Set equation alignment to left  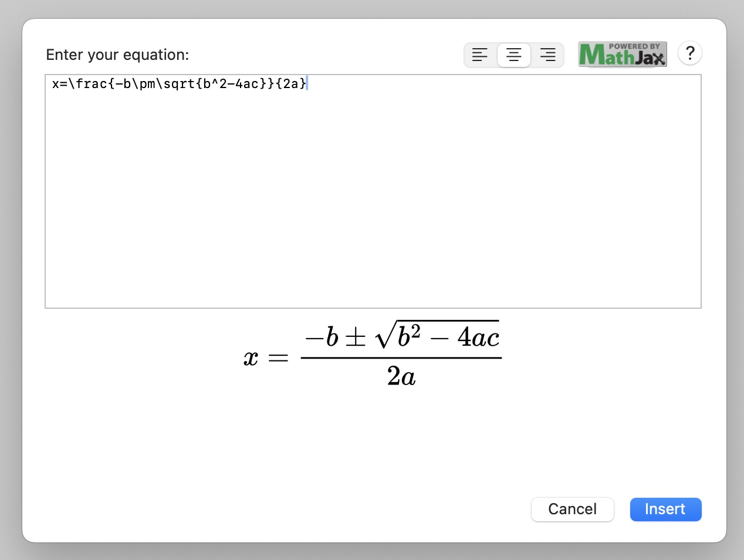480,55
